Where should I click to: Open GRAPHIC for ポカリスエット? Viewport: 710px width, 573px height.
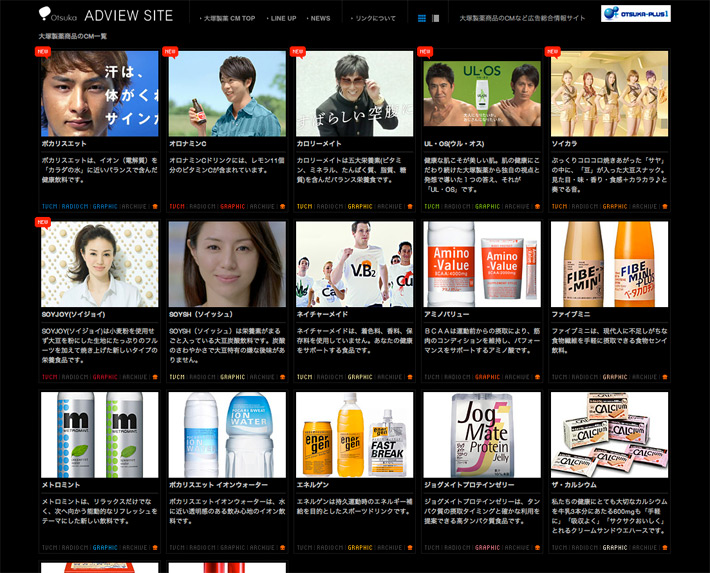105,207
